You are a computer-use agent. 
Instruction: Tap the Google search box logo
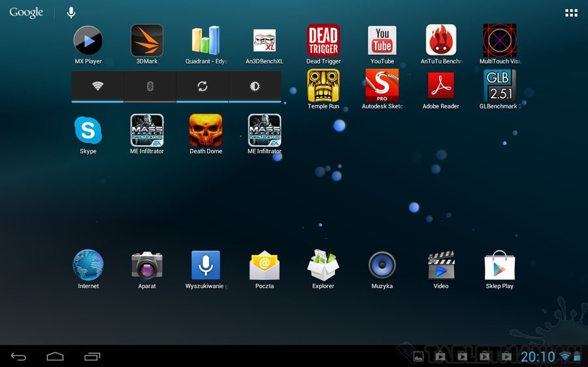[26, 12]
